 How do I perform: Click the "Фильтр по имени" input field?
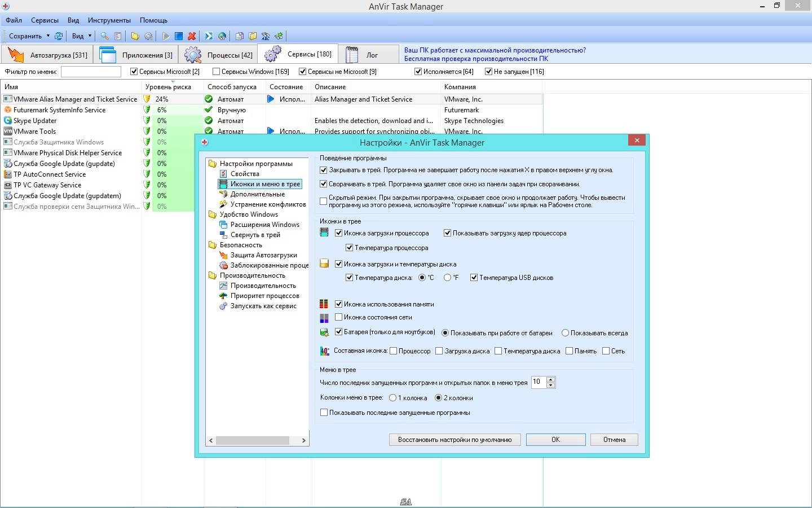pyautogui.click(x=91, y=72)
